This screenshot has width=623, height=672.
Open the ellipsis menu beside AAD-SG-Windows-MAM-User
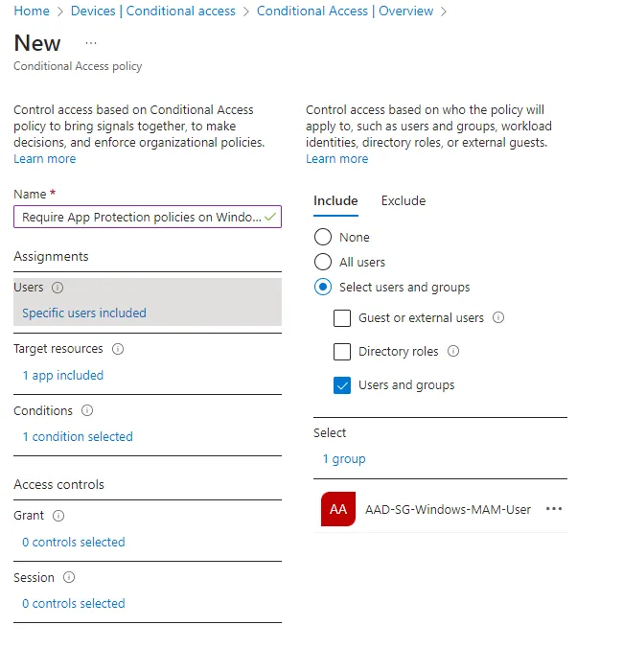click(554, 509)
